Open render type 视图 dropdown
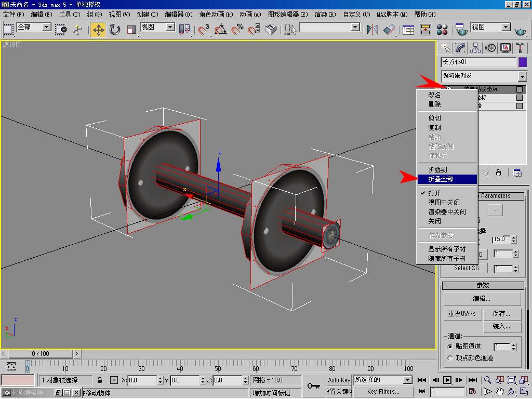Viewport: 532px width, 399px height. [506, 27]
